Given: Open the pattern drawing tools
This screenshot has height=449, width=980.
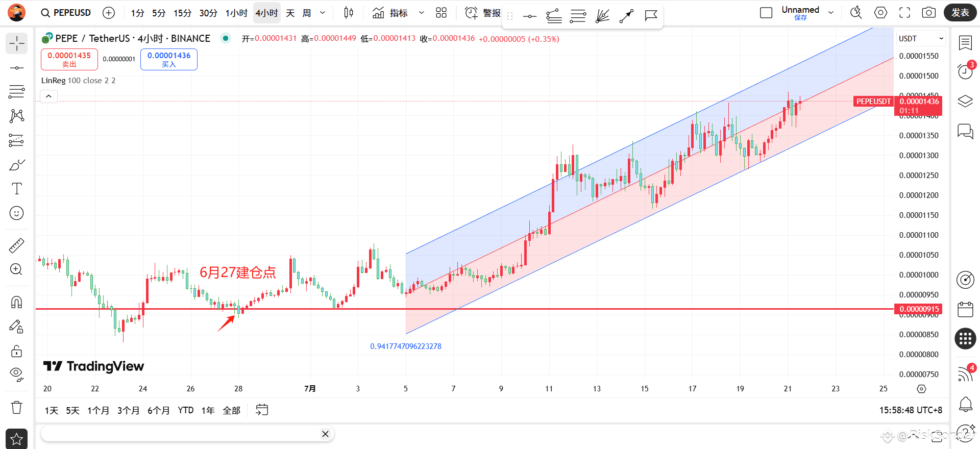Looking at the screenshot, I should [17, 116].
